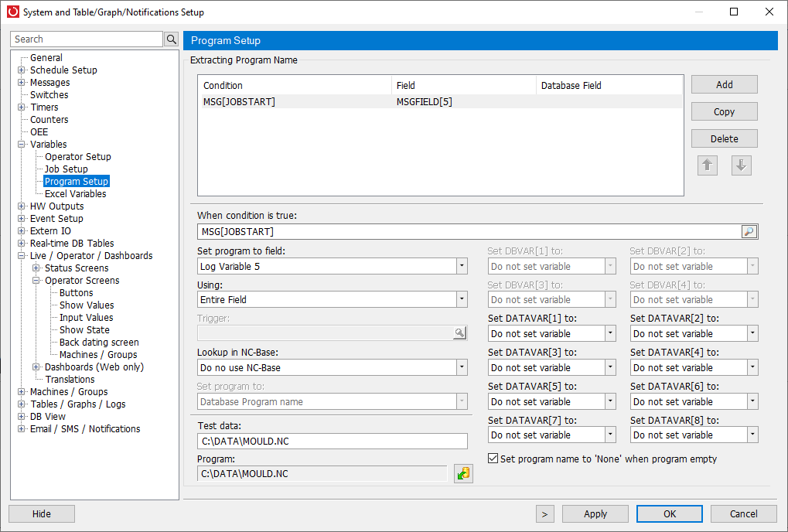Toggle 'Set program name to None' checkbox
This screenshot has width=788, height=532.
(x=493, y=459)
